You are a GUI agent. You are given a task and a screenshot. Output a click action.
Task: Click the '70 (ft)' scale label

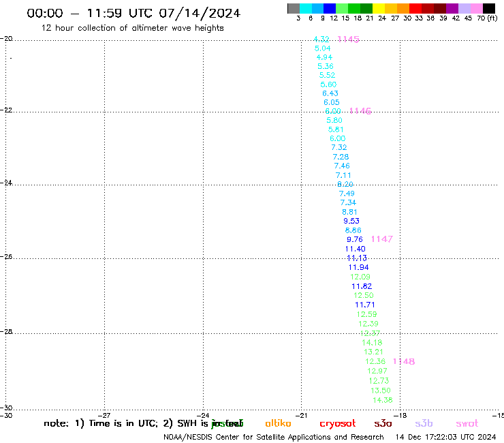[x=487, y=18]
